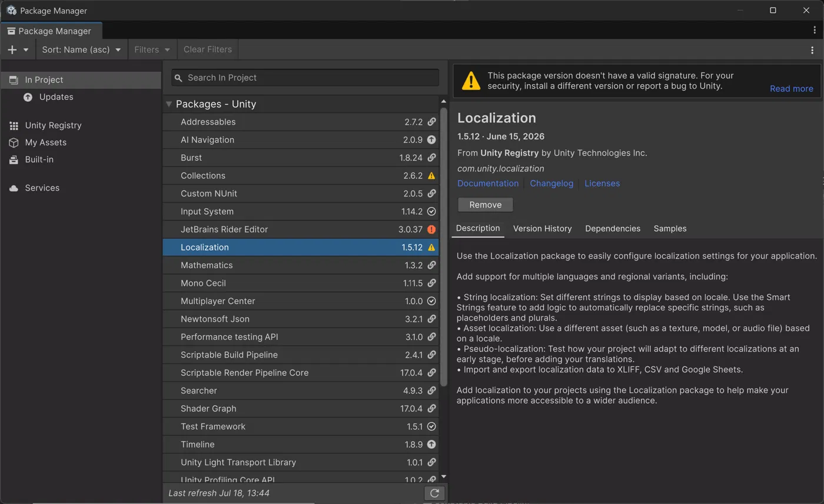Switch to the Version History tab
This screenshot has height=504, width=824.
[x=543, y=229]
